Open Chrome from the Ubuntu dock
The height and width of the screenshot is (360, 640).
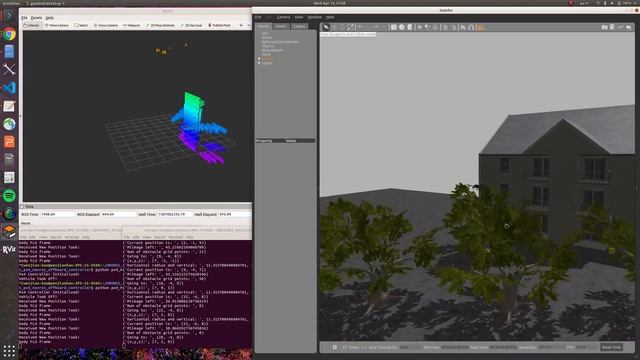9,33
